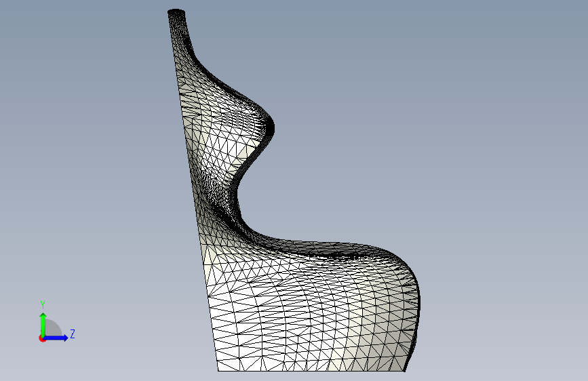Click the green Y axis arrow of triad
This screenshot has width=588, height=381.
(x=43, y=325)
